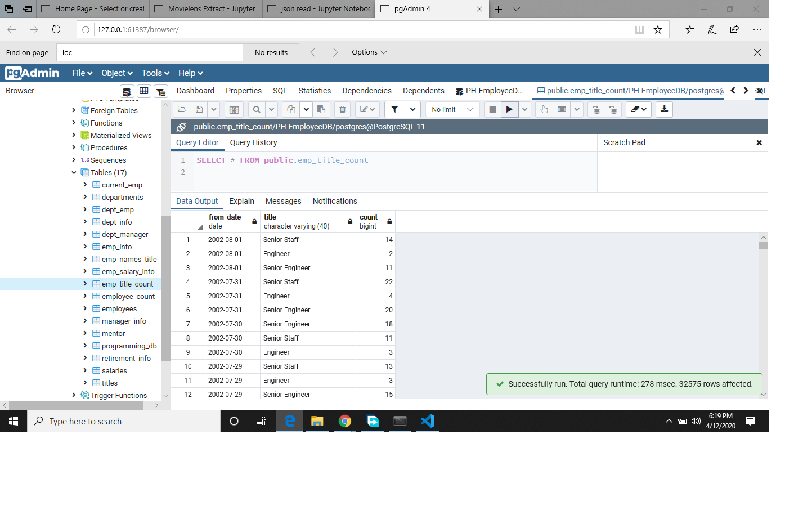
Task: Close the Find on page bar
Action: click(x=757, y=52)
